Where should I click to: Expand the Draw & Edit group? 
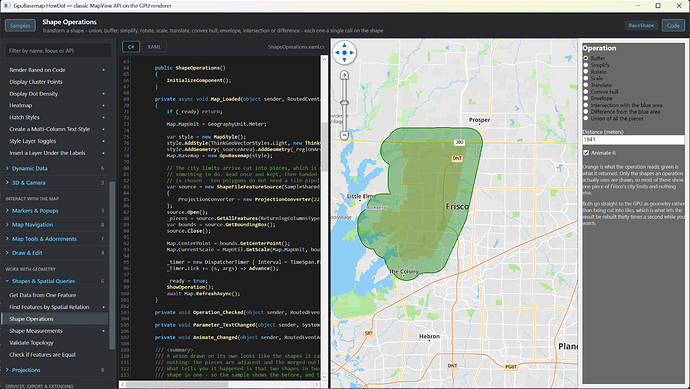55,253
